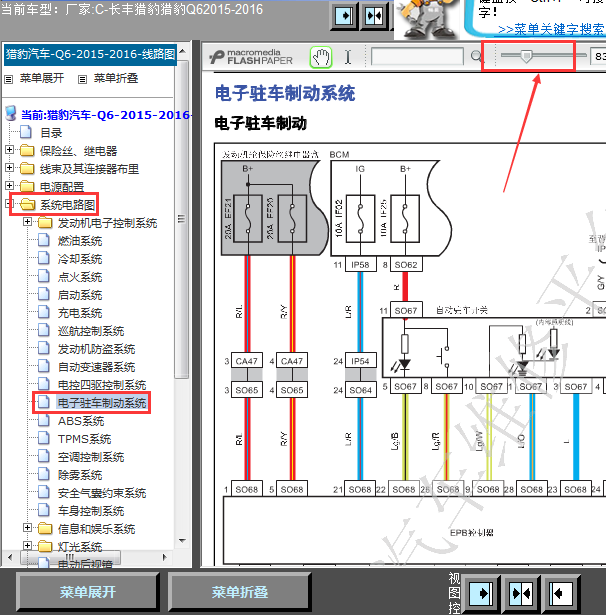This screenshot has height=615, width=606.
Task: Open the 除雾系统 diagram
Action: pyautogui.click(x=80, y=475)
